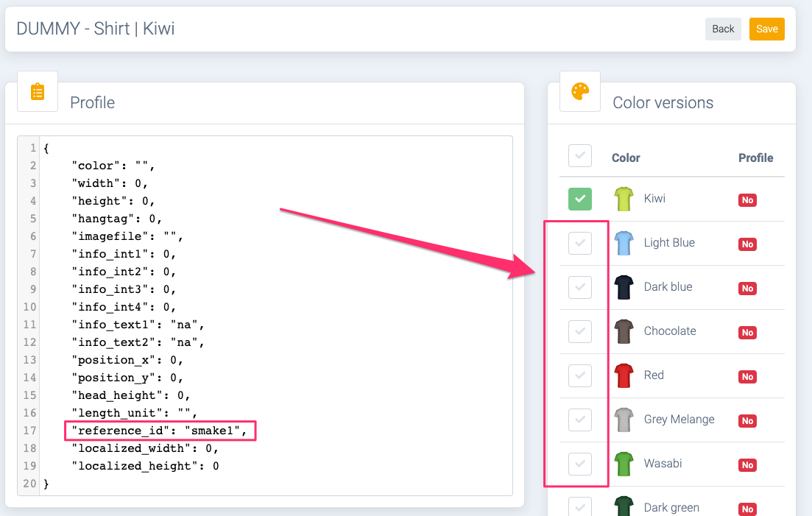The image size is (812, 516).
Task: Click the "width": 0 line in editor
Action: 110,183
